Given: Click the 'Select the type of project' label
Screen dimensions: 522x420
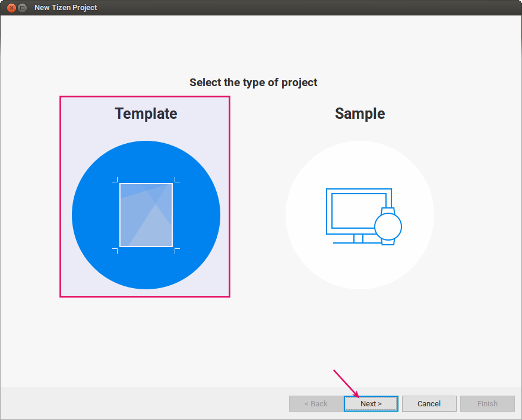Looking at the screenshot, I should (x=254, y=83).
